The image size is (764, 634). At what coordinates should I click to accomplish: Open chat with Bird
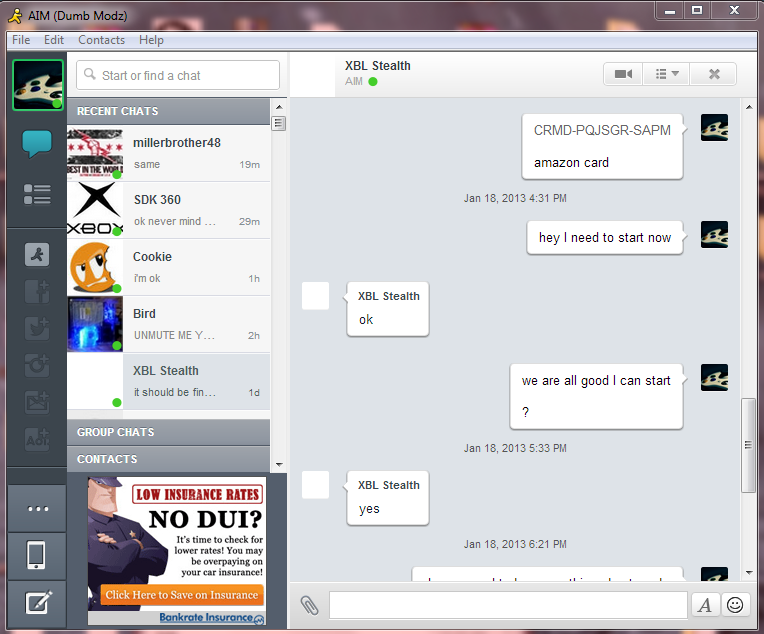[168, 324]
